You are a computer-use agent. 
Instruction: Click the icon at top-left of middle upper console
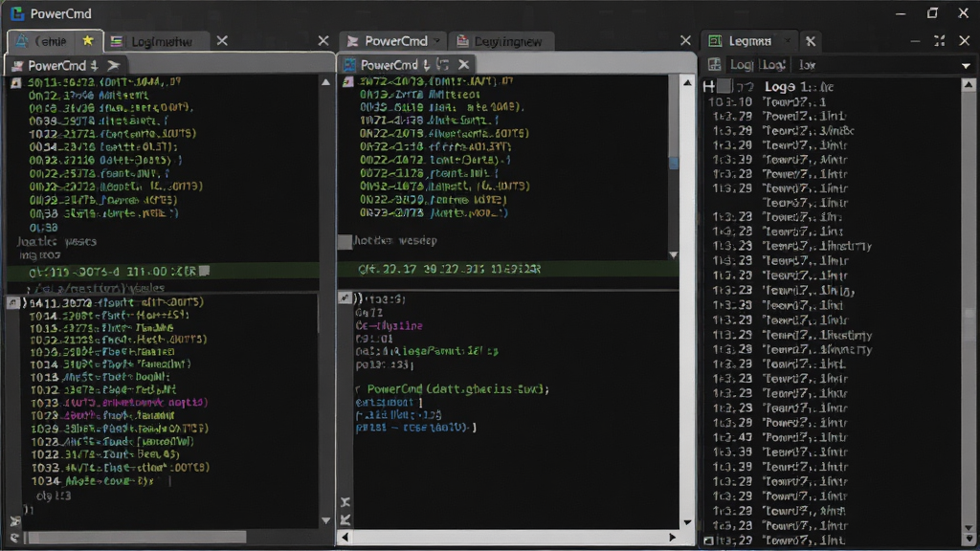[x=348, y=81]
